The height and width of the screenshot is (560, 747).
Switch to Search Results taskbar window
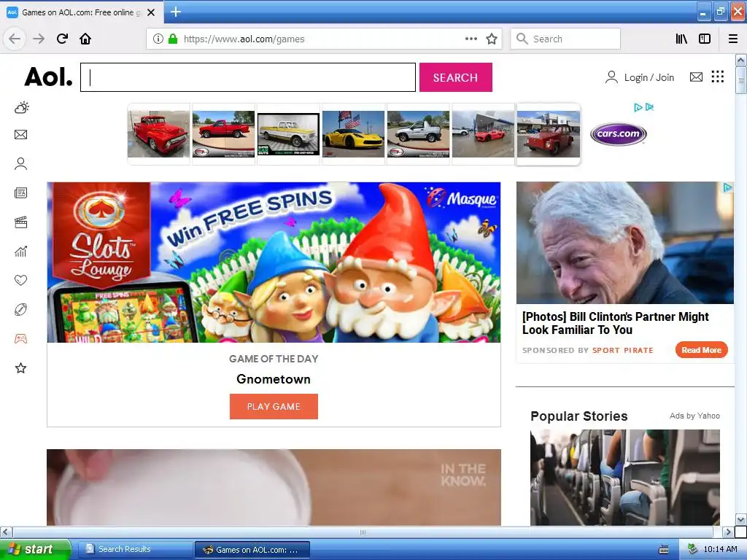coord(135,550)
